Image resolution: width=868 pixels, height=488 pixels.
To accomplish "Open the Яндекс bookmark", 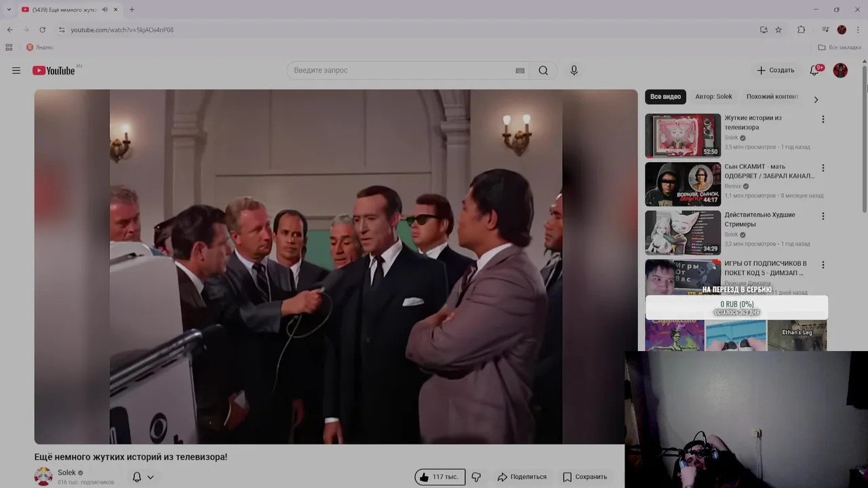I will pos(40,47).
